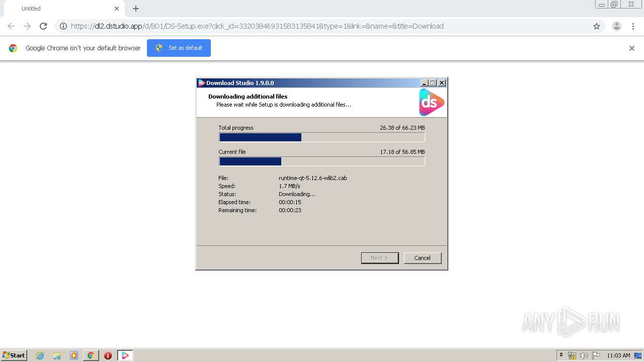
Task: Close the Chrome browser window
Action: 631,5
